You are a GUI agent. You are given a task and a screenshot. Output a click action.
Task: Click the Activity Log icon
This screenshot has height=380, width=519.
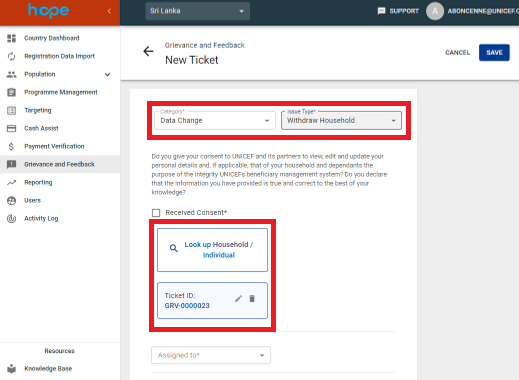[x=11, y=219]
